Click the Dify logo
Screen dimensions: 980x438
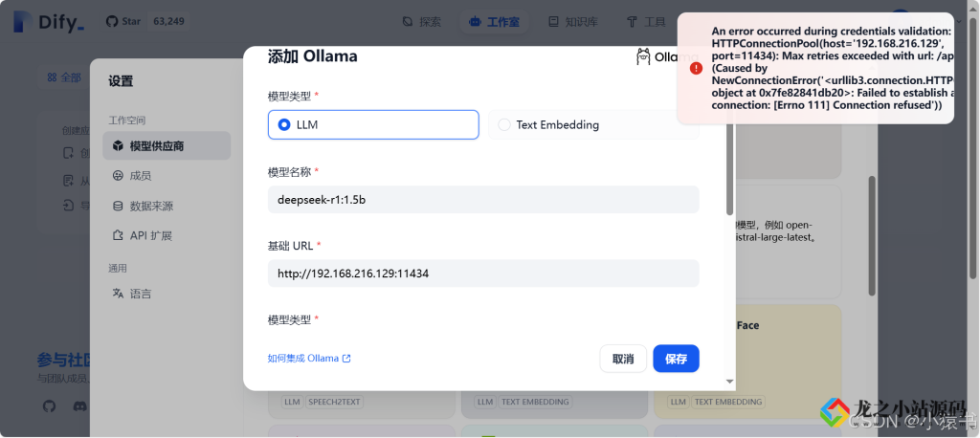coord(49,23)
